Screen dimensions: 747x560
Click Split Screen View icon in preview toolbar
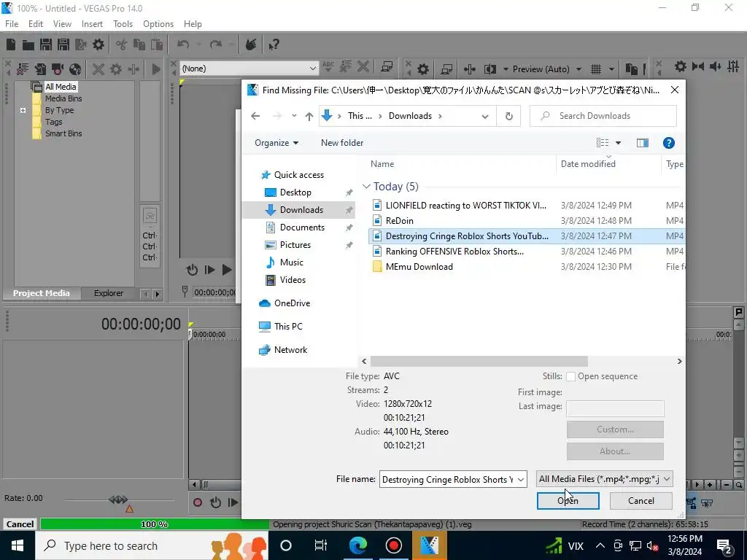[490, 69]
